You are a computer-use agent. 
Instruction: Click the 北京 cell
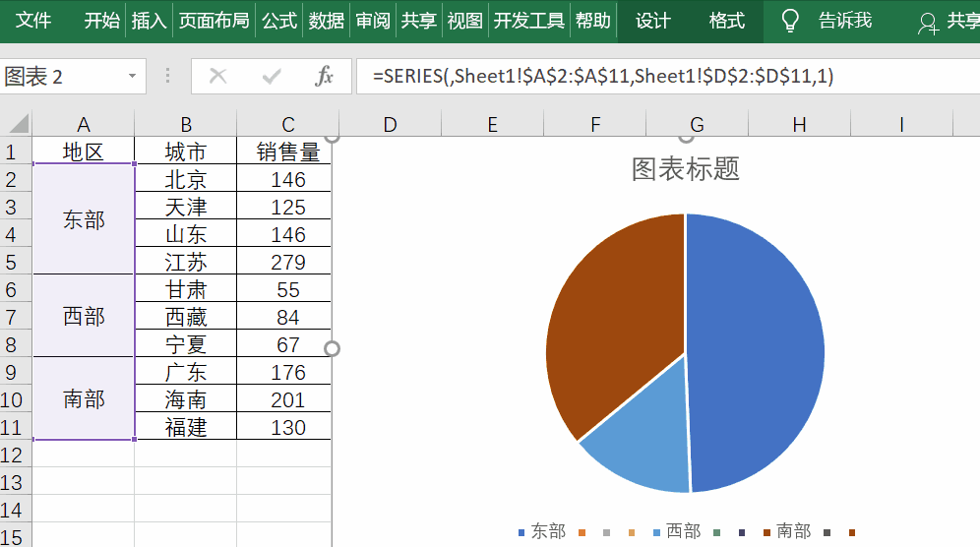(x=186, y=179)
